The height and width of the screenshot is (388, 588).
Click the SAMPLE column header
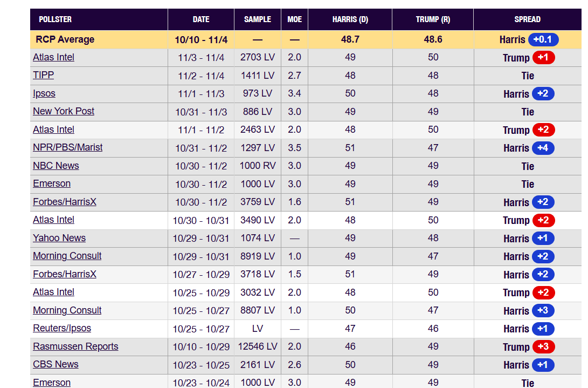(258, 19)
